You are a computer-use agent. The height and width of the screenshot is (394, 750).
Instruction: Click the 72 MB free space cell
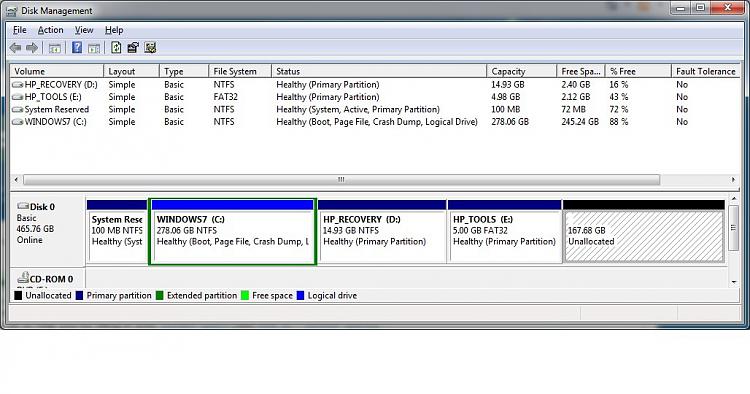click(x=573, y=109)
